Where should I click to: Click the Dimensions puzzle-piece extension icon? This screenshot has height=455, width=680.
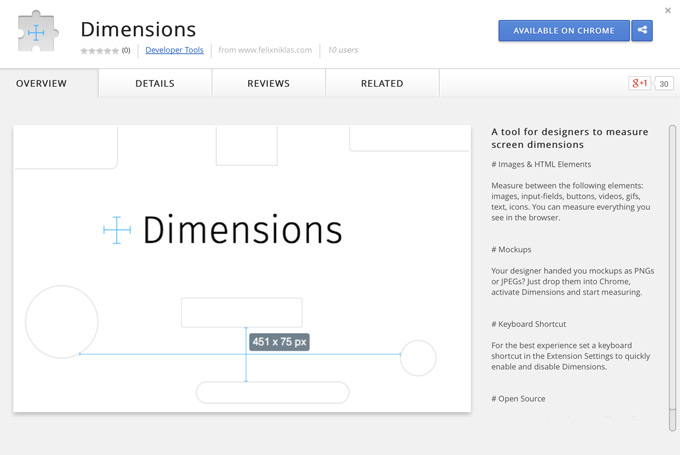(x=38, y=32)
